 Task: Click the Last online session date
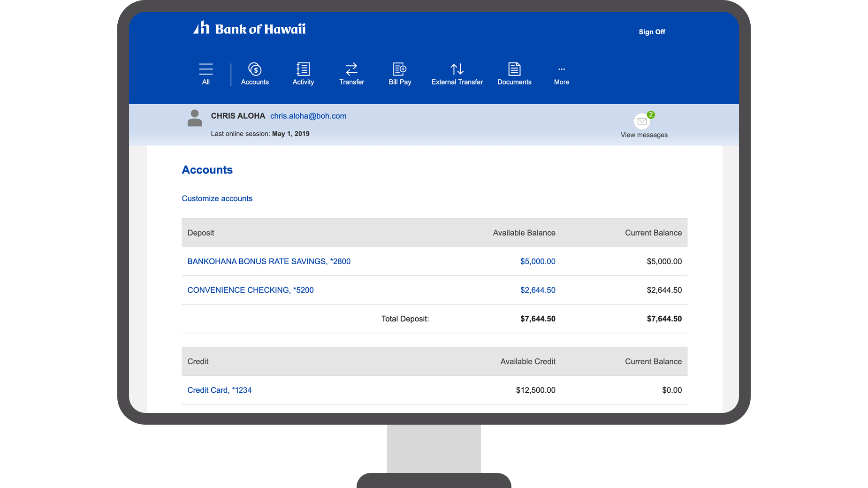tap(290, 134)
